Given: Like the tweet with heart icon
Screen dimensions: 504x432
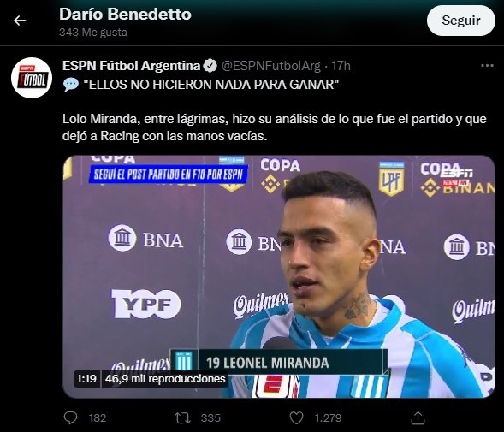Looking at the screenshot, I should point(296,417).
